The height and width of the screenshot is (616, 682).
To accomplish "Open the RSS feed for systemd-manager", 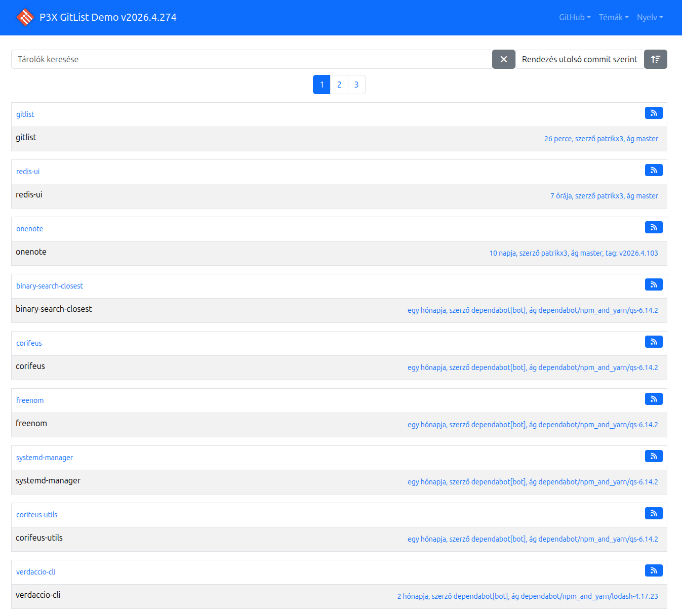I will pos(654,456).
